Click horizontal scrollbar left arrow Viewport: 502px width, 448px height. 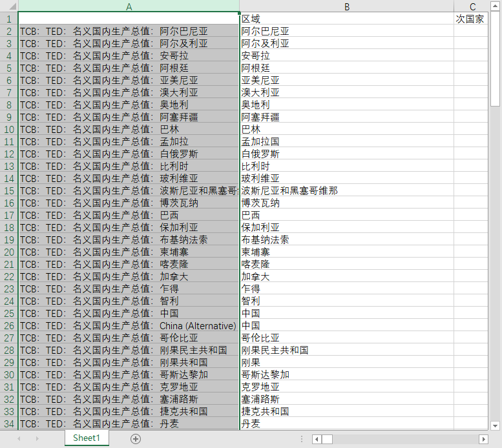click(x=317, y=439)
